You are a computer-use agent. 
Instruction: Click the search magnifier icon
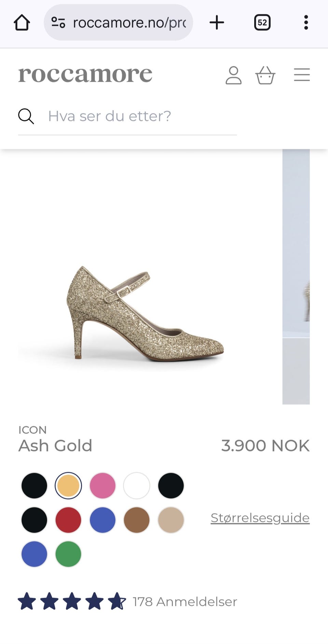tap(26, 116)
